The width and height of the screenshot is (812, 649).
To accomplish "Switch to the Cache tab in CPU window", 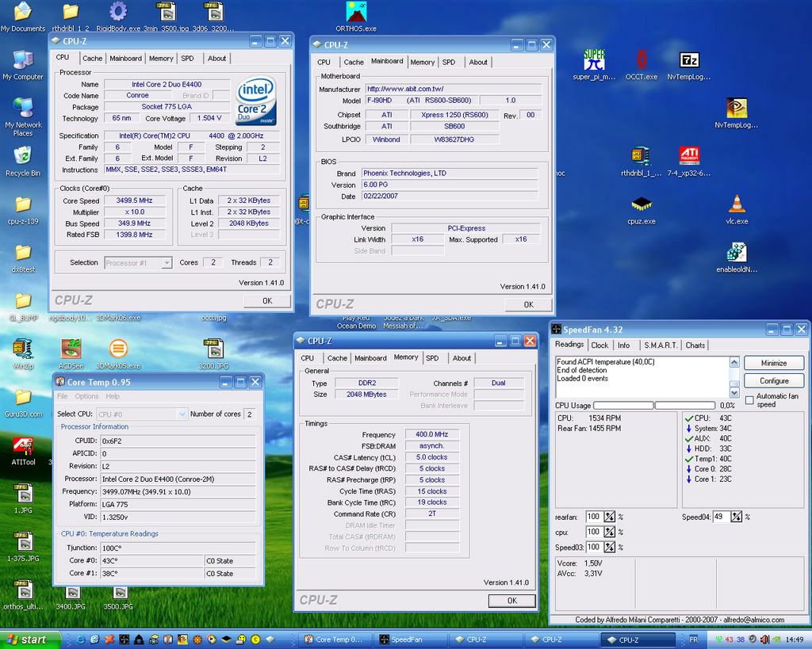I will pyautogui.click(x=92, y=59).
